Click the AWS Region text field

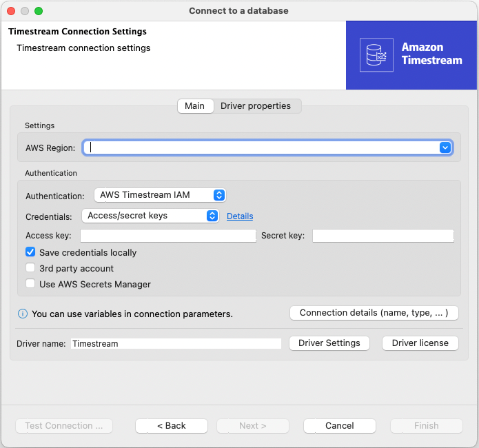(262, 147)
